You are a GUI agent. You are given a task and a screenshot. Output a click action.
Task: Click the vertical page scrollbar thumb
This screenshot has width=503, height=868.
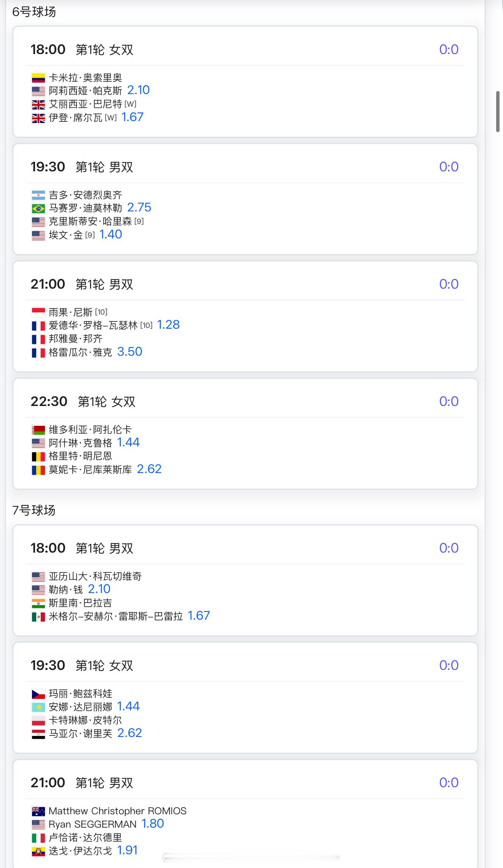pyautogui.click(x=498, y=112)
